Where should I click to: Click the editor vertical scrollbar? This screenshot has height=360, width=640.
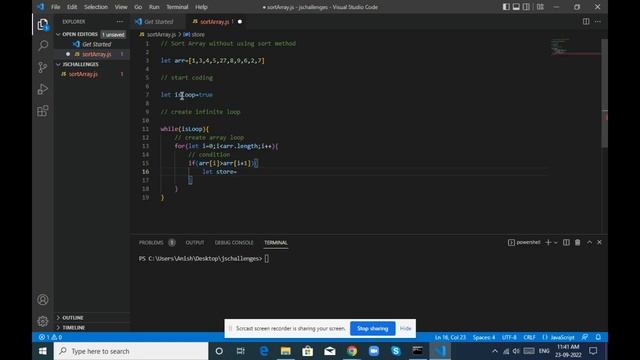tap(604, 94)
